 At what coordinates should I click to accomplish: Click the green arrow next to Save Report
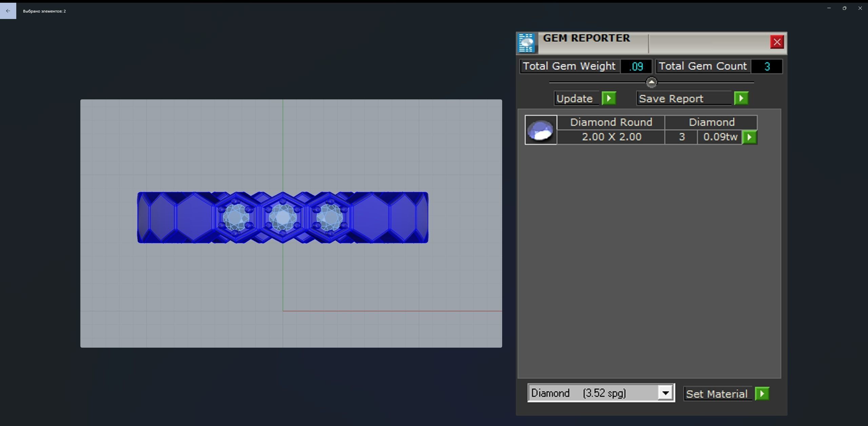(741, 98)
